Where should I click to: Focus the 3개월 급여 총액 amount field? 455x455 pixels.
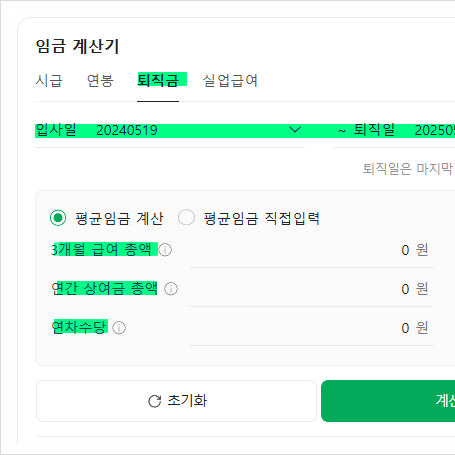click(x=311, y=250)
